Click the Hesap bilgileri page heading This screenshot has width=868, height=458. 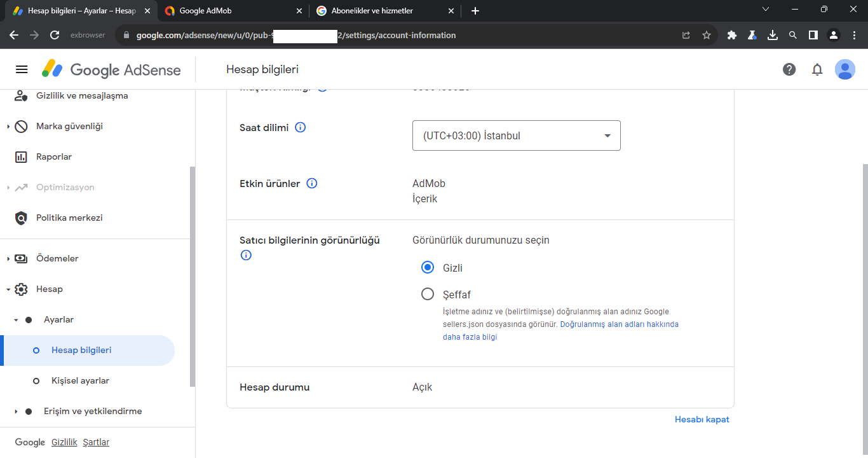coord(262,69)
